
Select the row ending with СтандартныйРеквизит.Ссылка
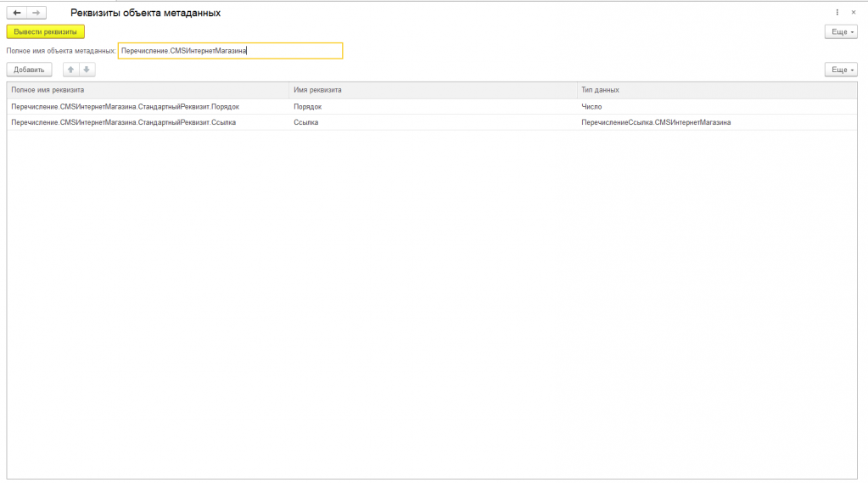tap(432, 122)
